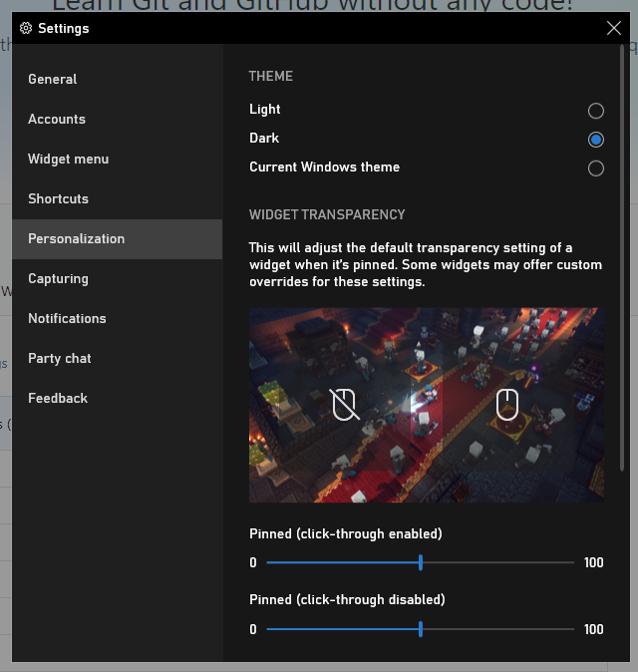Open Party chat settings
The width and height of the screenshot is (638, 672).
[117, 358]
